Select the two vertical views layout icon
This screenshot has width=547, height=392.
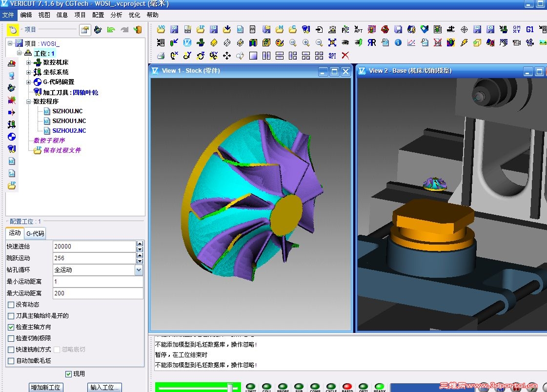coord(266,56)
